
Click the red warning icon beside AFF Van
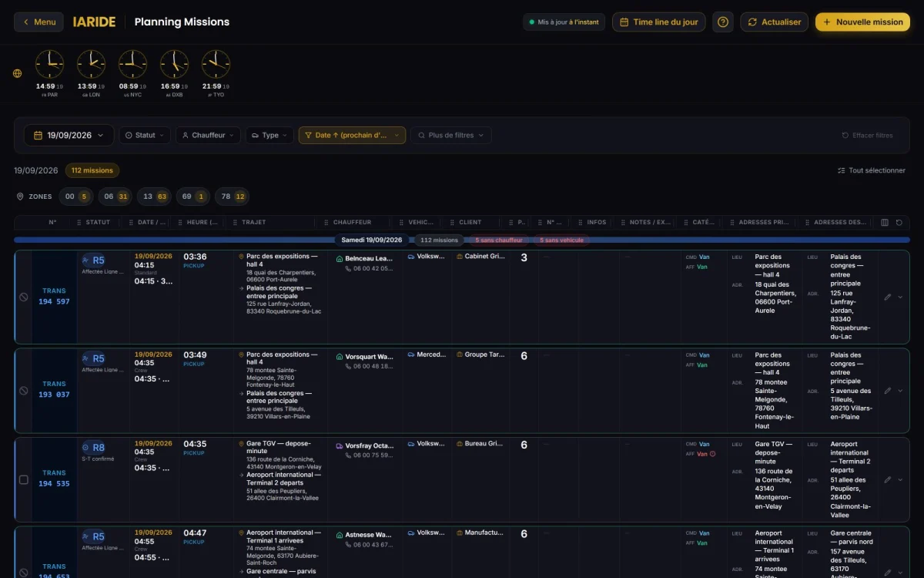pyautogui.click(x=712, y=454)
